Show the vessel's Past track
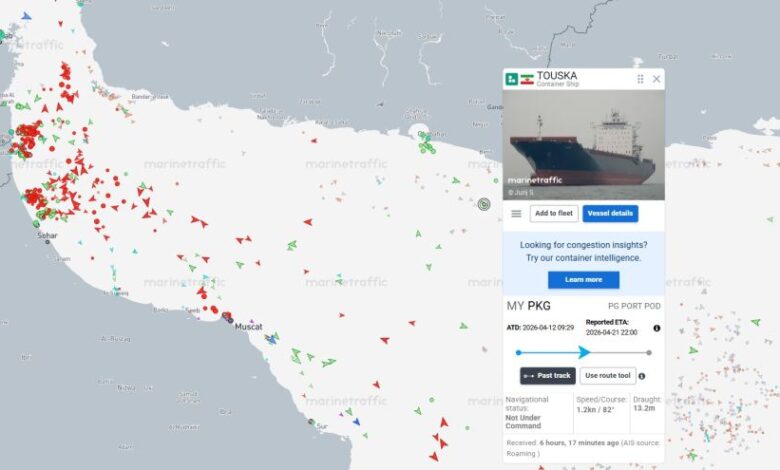The width and height of the screenshot is (780, 470). pyautogui.click(x=548, y=376)
